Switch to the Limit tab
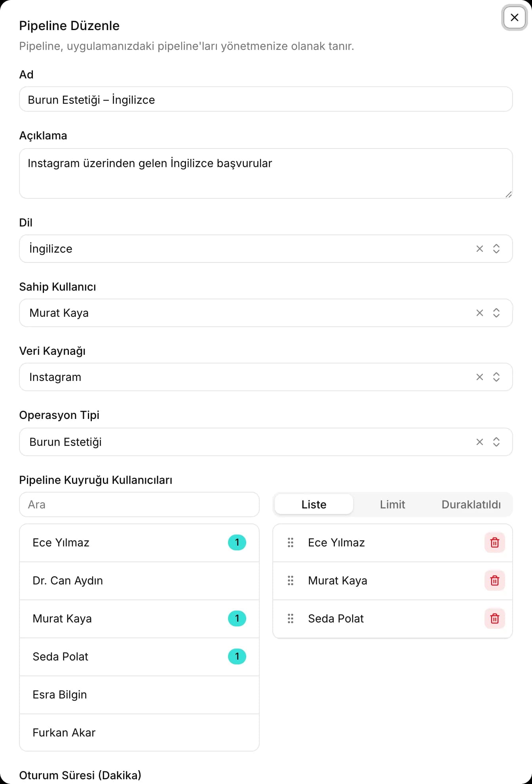The height and width of the screenshot is (784, 532). (392, 504)
